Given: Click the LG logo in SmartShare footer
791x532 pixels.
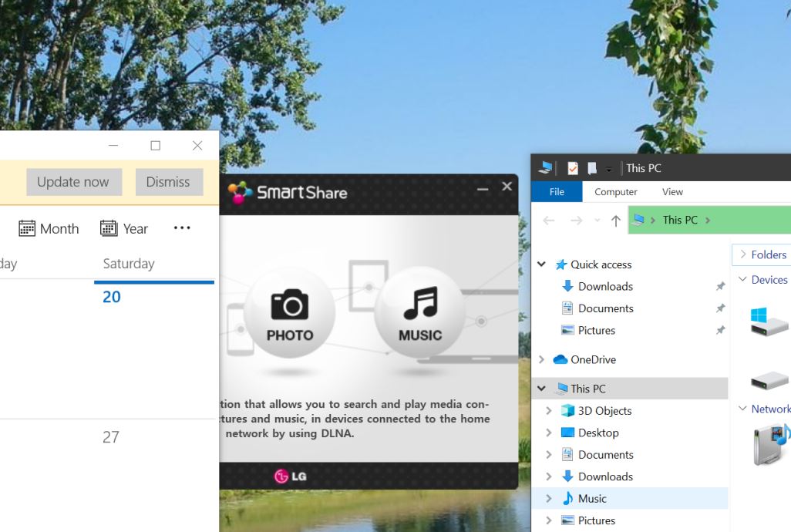Looking at the screenshot, I should 290,476.
